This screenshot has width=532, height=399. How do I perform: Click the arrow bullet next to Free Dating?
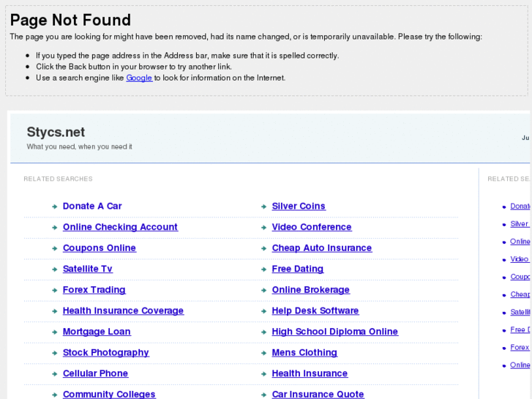point(263,269)
